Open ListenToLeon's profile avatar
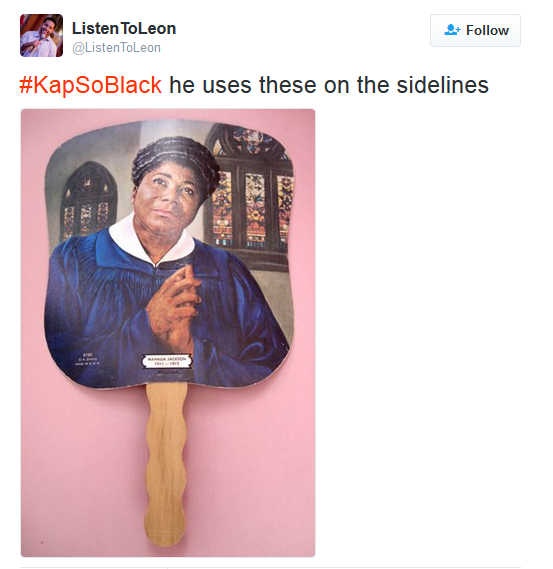553x569 pixels. pyautogui.click(x=41, y=36)
